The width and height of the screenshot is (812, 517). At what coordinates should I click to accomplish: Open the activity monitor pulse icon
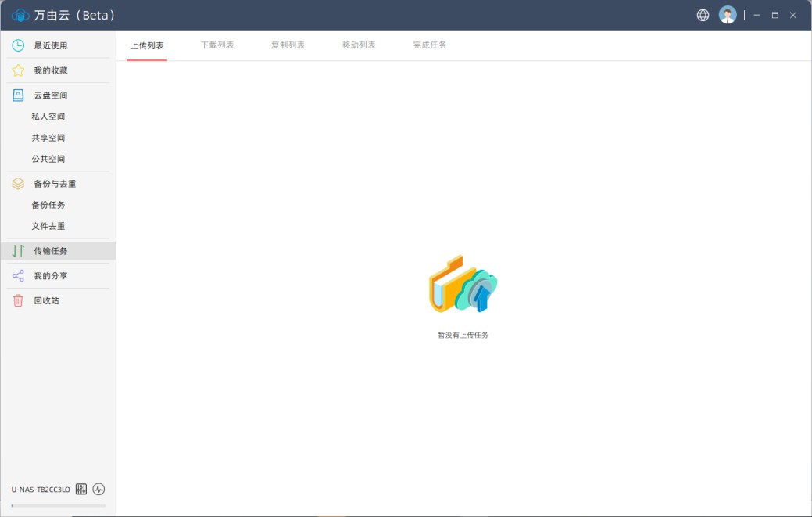pyautogui.click(x=98, y=490)
